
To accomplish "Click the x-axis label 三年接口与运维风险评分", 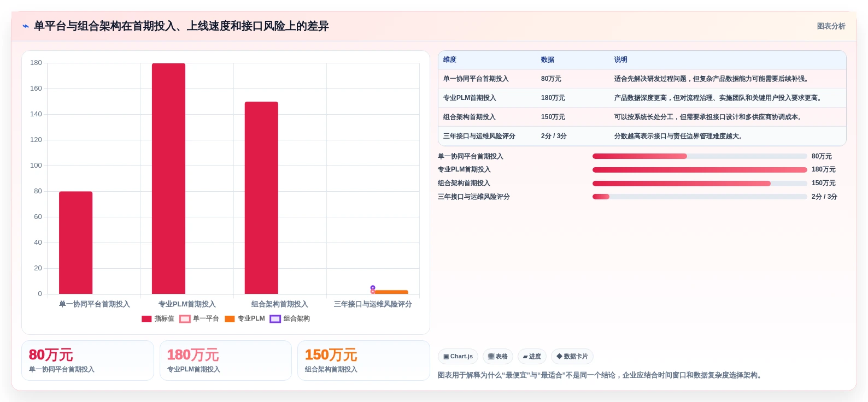I will tap(373, 304).
